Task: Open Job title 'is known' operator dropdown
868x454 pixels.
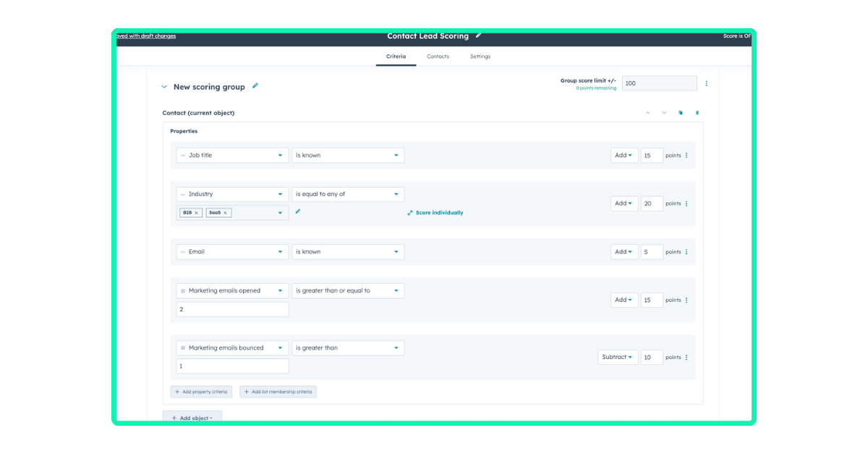Action: 348,155
